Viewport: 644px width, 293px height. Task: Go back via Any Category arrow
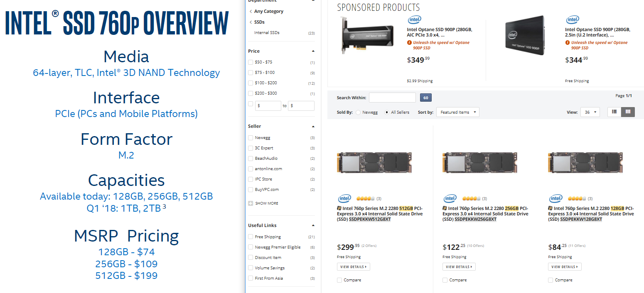click(251, 11)
